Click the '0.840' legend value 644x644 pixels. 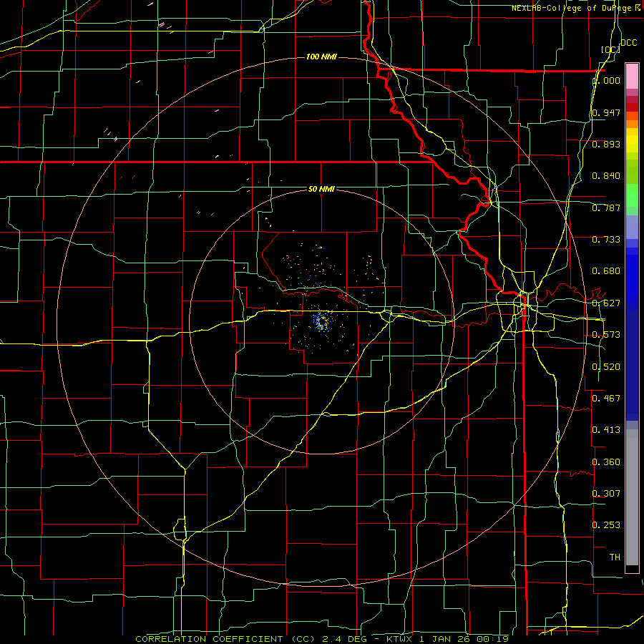[606, 176]
